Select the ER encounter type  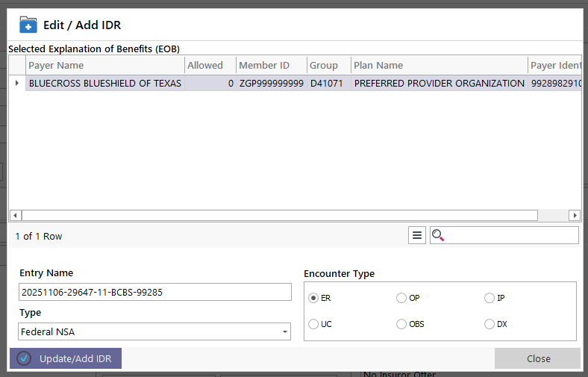click(x=313, y=298)
